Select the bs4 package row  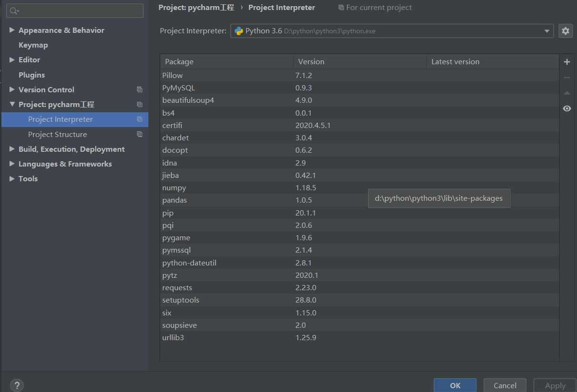360,113
